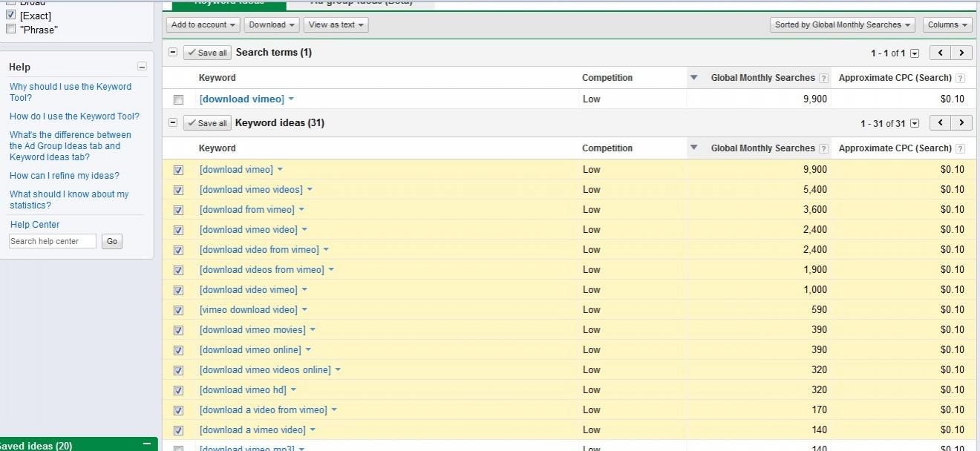Check the Search terms [download vimeo] checkbox
This screenshot has width=980, height=451.
click(x=178, y=99)
